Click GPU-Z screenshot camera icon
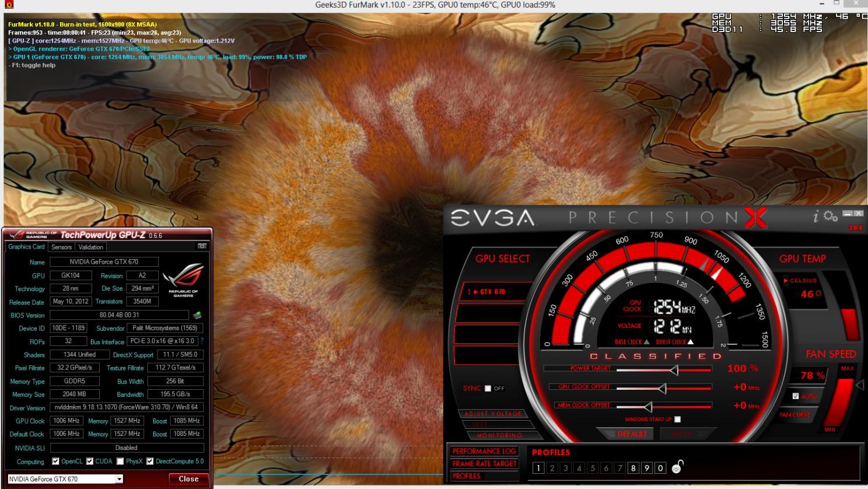This screenshot has width=868, height=489. click(202, 247)
